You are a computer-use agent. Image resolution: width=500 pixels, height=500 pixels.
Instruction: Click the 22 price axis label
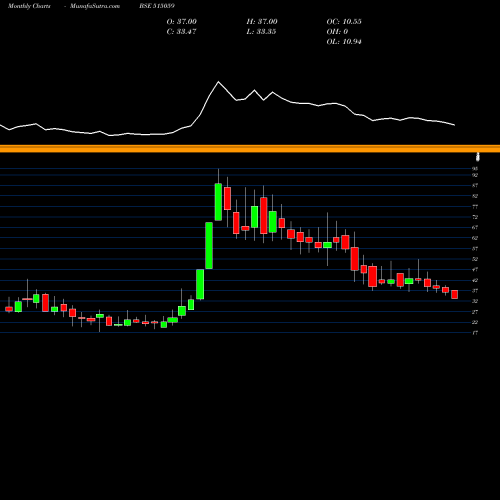[475, 322]
